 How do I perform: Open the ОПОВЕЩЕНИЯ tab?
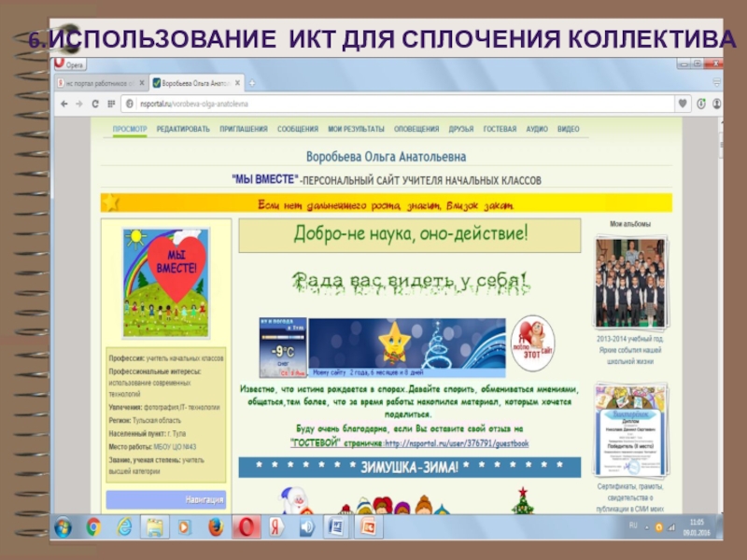[x=416, y=129]
